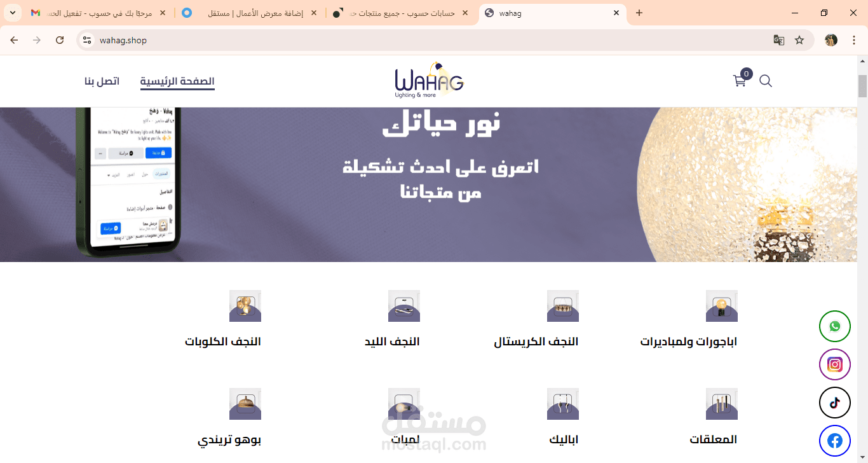
Task: Click the اتعرف على احدث تشكيلة banner text
Action: tap(440, 167)
